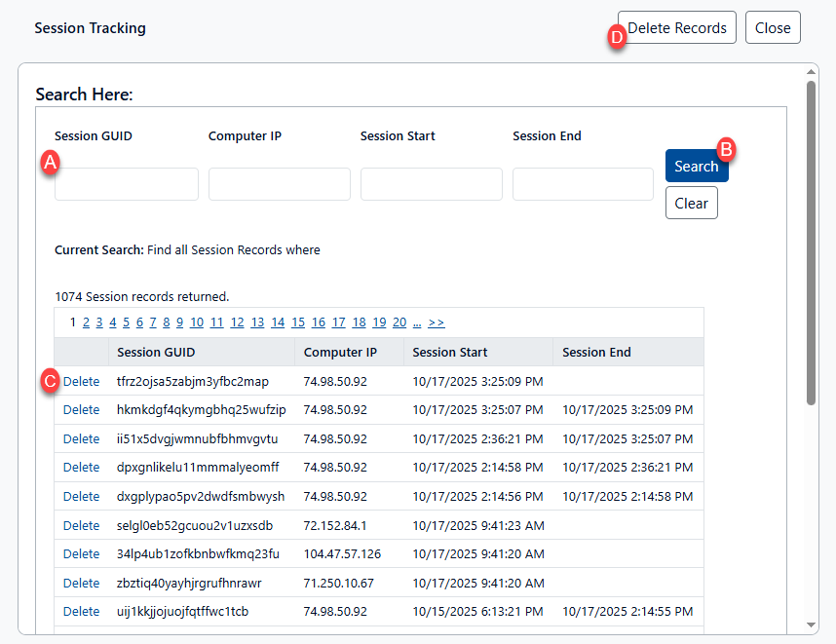Delete session tfrz2ojsa5zabjm3yfbc2map
Image resolution: width=836 pixels, height=644 pixels.
[81, 381]
